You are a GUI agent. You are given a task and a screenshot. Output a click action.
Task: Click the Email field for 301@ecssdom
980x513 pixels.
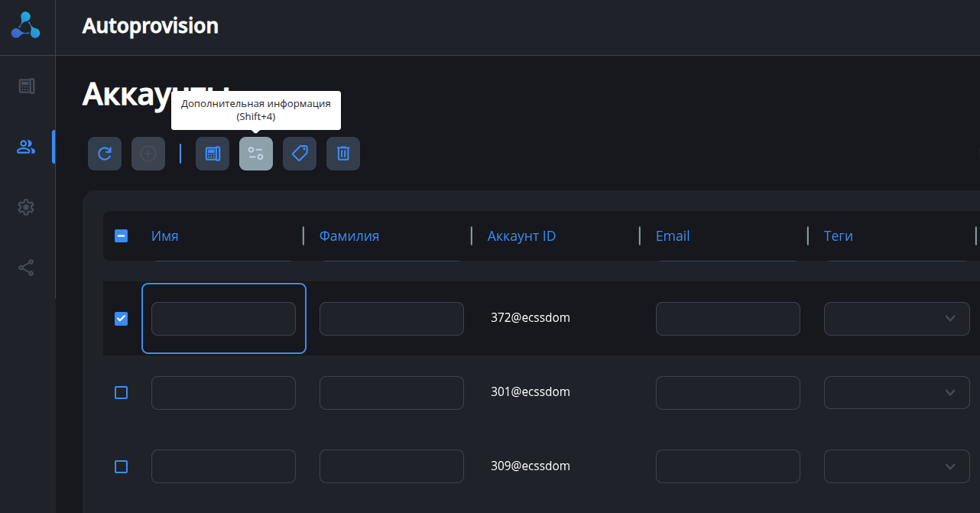[728, 393]
